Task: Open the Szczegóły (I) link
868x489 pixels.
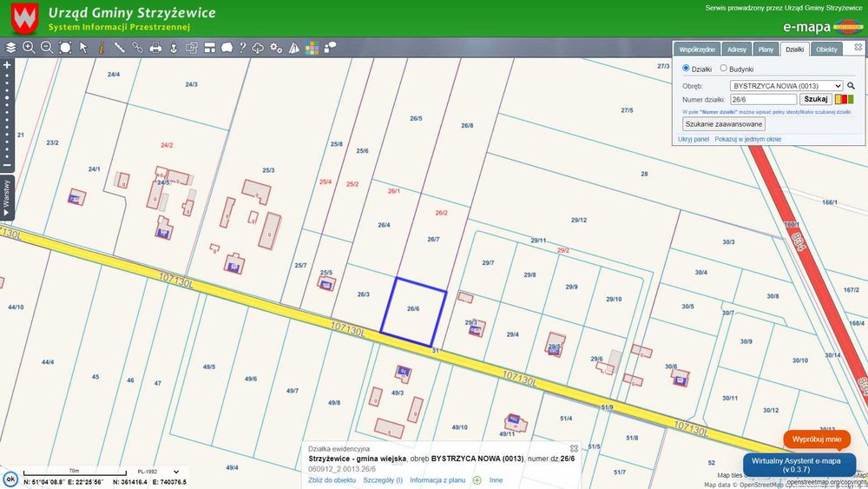Action: (x=383, y=480)
